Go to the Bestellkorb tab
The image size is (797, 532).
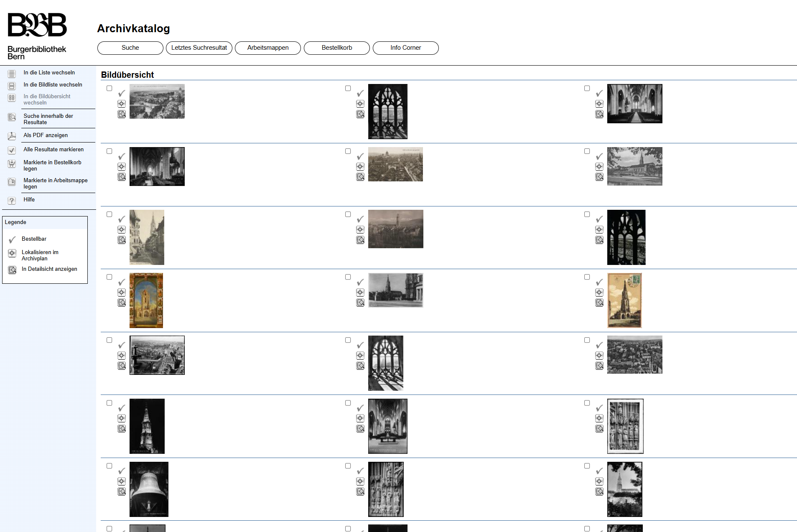tap(336, 48)
